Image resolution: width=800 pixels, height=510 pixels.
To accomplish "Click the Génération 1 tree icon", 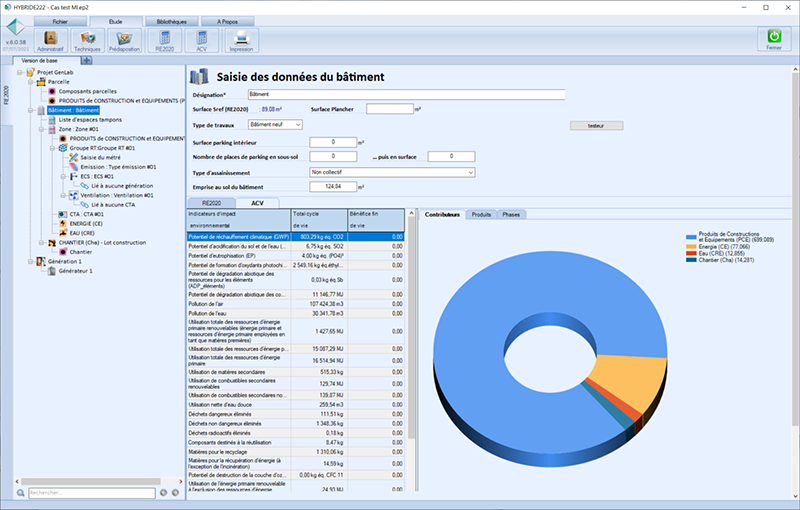I will tap(41, 262).
